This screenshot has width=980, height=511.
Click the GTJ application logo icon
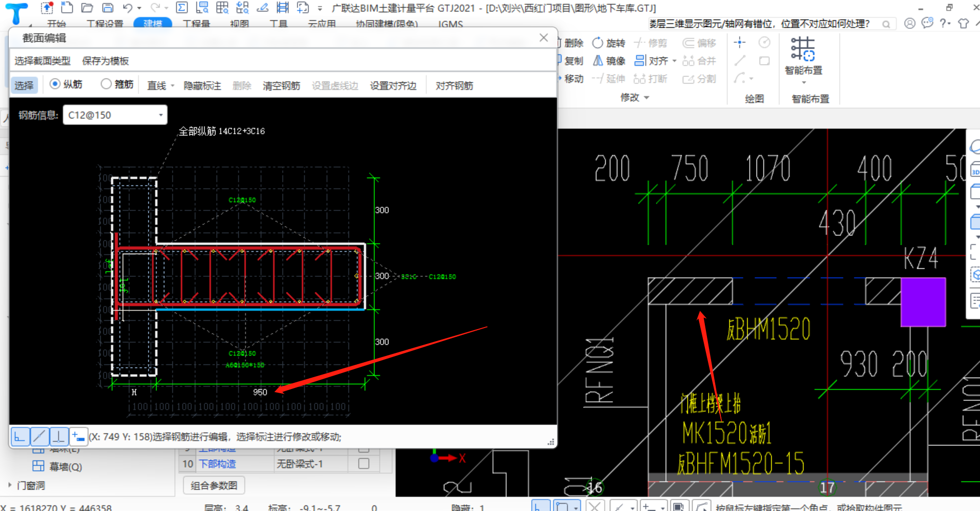pyautogui.click(x=17, y=13)
